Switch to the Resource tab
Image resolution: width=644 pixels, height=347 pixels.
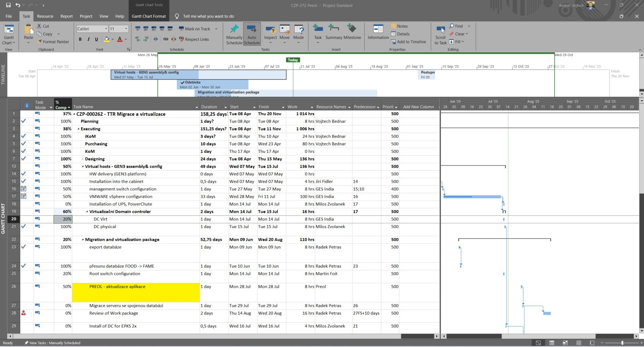(45, 16)
